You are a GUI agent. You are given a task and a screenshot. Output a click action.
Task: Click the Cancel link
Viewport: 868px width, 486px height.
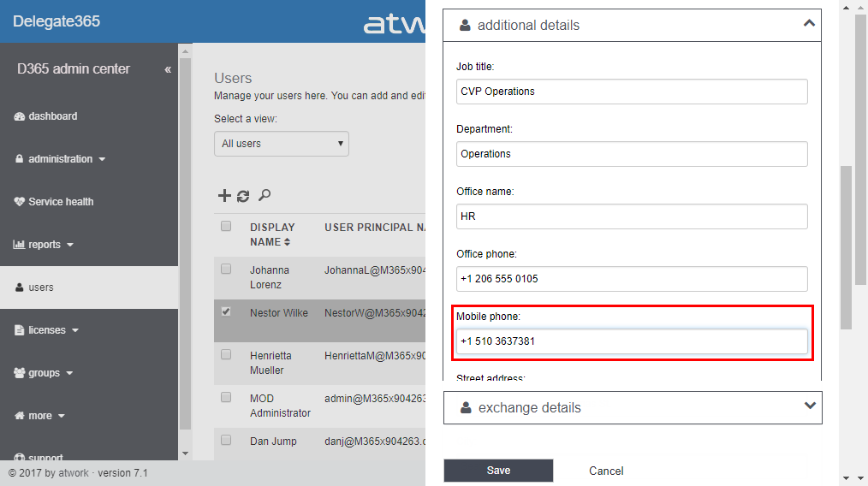(606, 471)
